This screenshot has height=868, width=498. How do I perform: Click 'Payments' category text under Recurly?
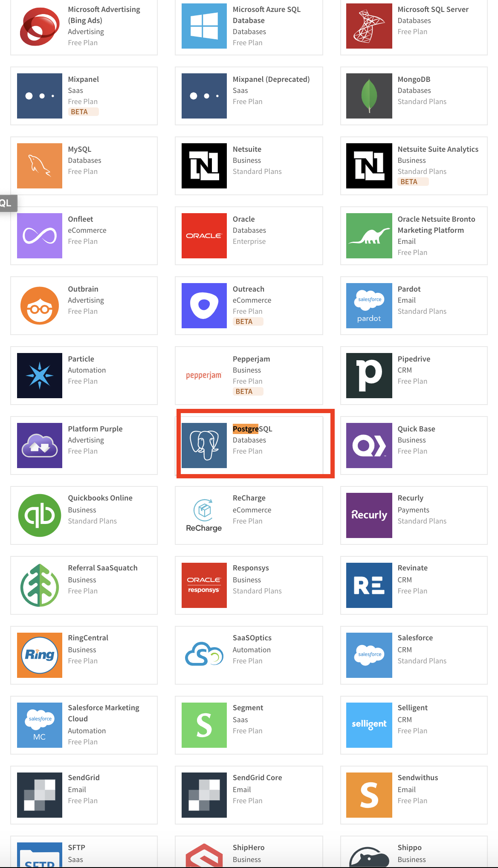[x=414, y=510]
